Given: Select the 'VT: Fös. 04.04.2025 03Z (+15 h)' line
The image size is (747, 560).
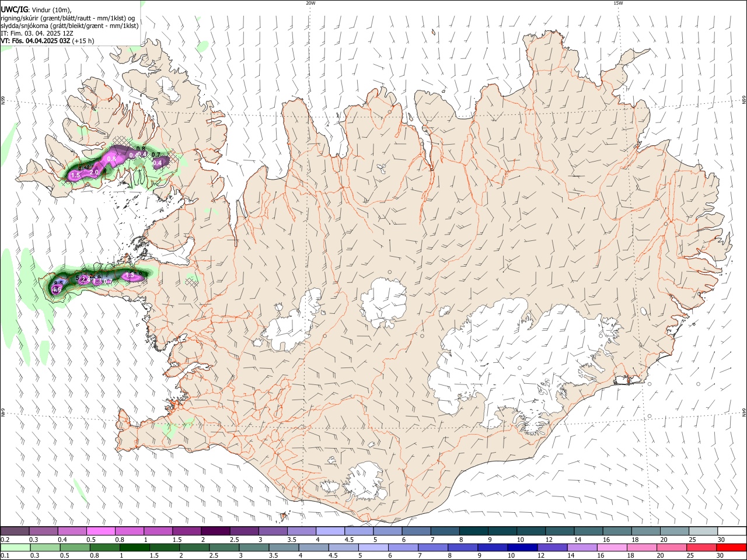Looking at the screenshot, I should [x=48, y=41].
